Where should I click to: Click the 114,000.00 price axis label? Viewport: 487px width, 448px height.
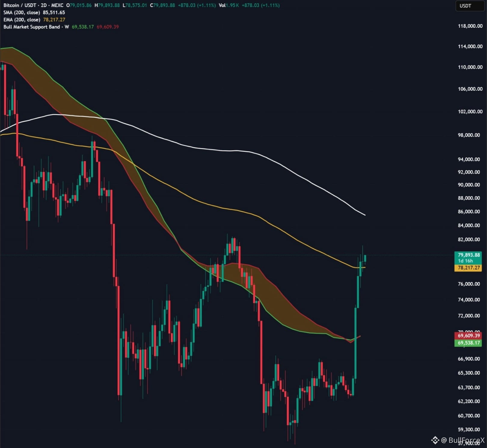coord(470,47)
